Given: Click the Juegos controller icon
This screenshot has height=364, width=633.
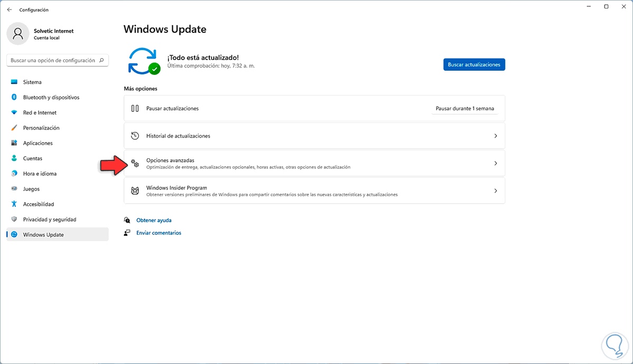Looking at the screenshot, I should point(14,189).
